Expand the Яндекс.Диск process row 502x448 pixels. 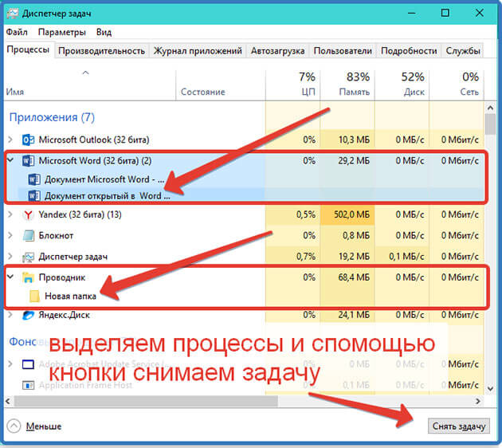[10, 315]
